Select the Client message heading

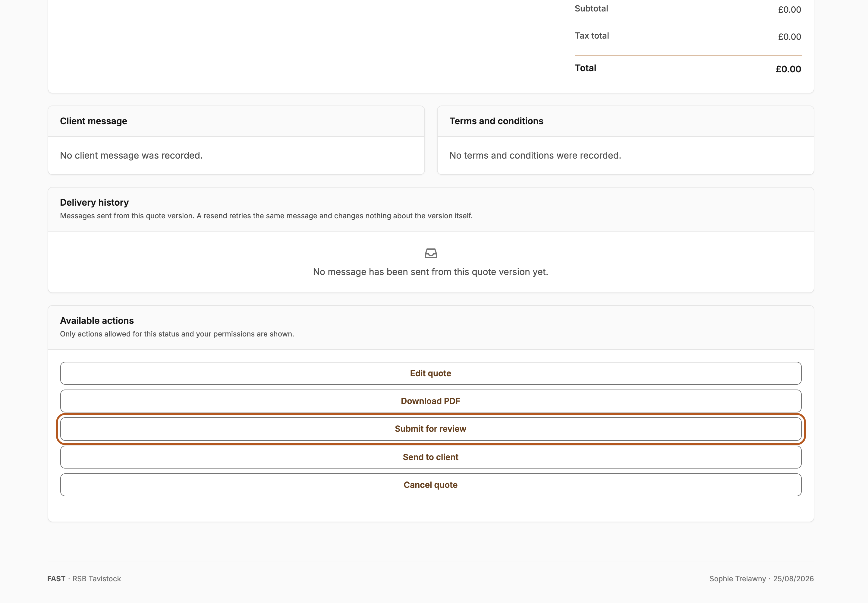tap(94, 121)
